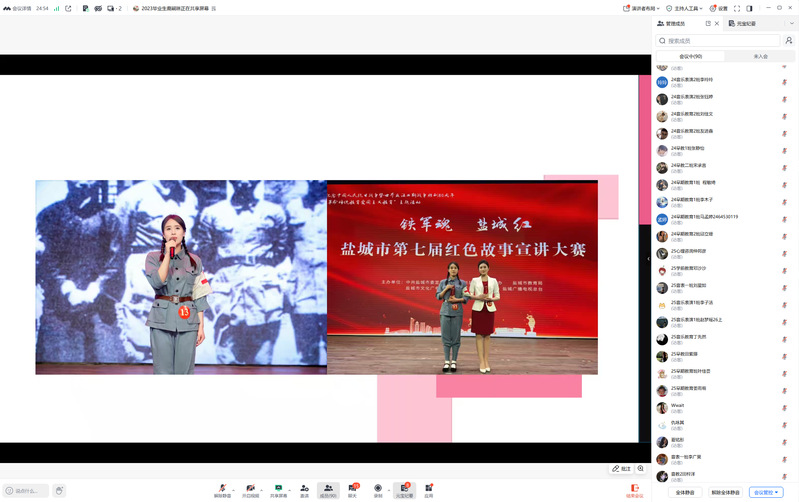
Task: Open the 会议暂停 dropdown button
Action: tap(766, 492)
